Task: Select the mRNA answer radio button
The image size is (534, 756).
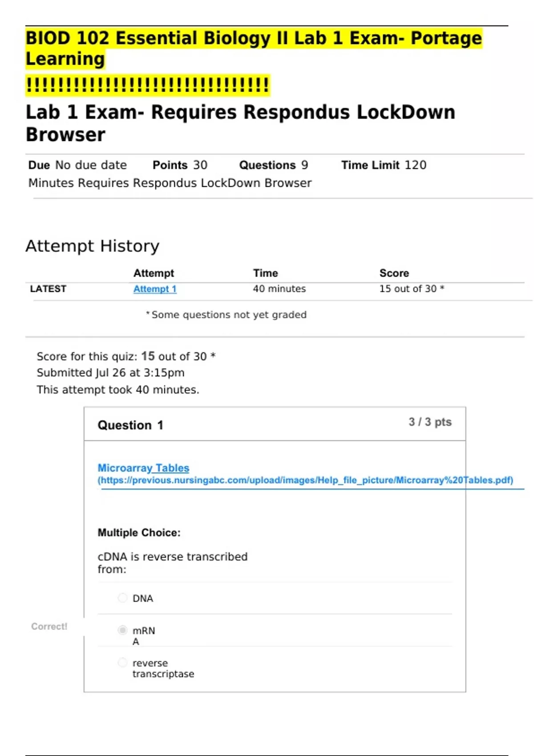Action: click(122, 630)
